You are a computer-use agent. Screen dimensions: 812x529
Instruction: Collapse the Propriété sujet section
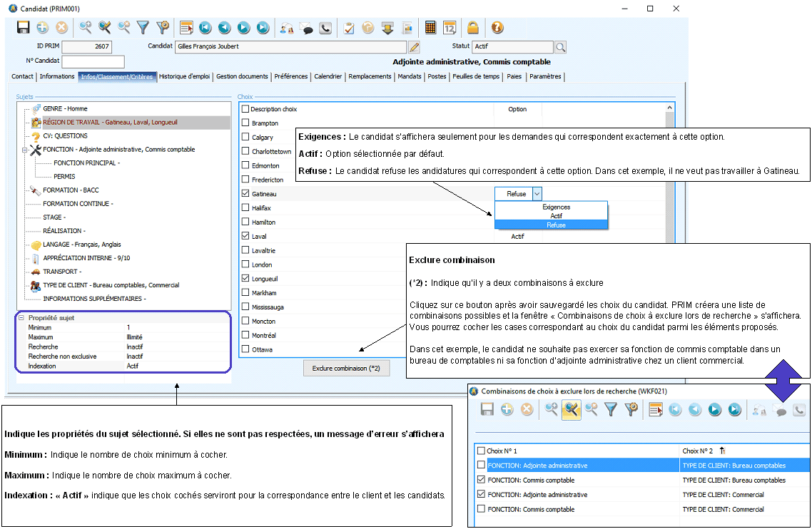click(x=21, y=318)
